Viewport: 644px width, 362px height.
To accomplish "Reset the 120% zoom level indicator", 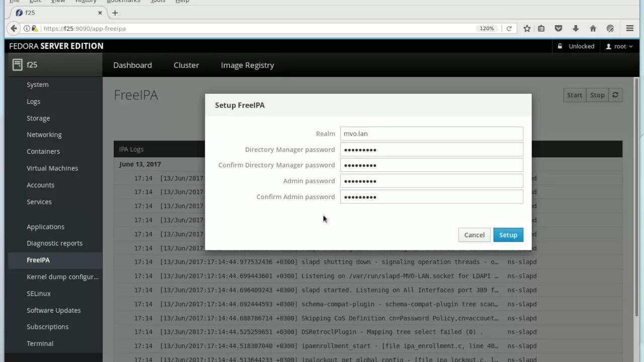I will click(487, 29).
